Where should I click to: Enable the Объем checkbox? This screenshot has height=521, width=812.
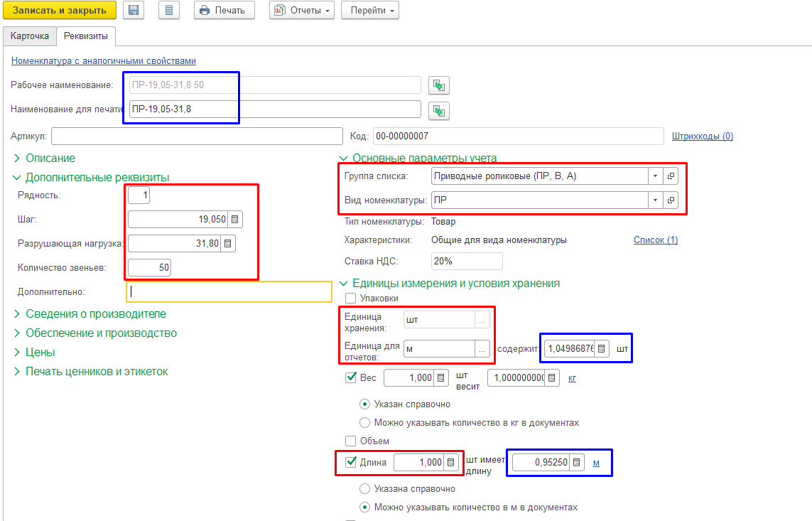[351, 441]
